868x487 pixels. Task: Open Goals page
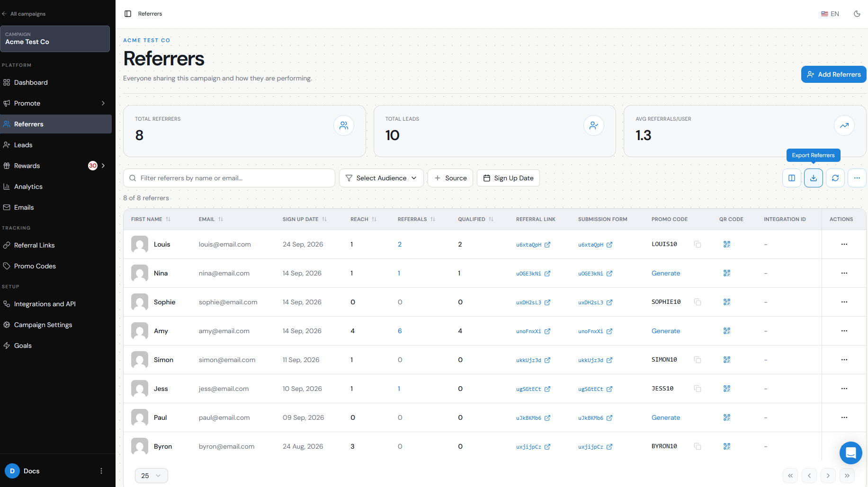click(x=56, y=345)
